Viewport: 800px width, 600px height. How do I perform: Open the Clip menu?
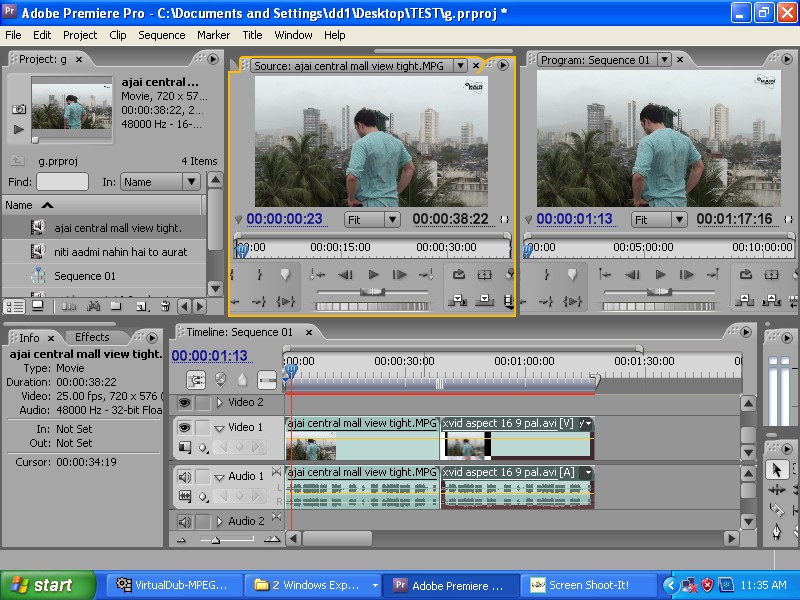click(118, 35)
